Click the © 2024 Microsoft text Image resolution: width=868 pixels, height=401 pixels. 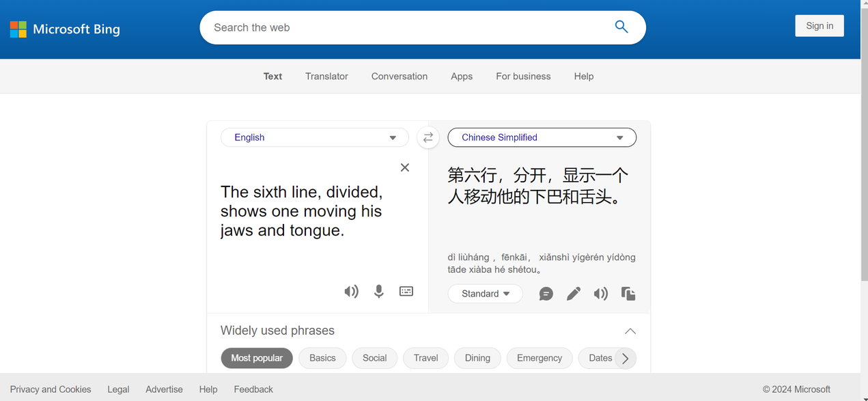pos(796,389)
